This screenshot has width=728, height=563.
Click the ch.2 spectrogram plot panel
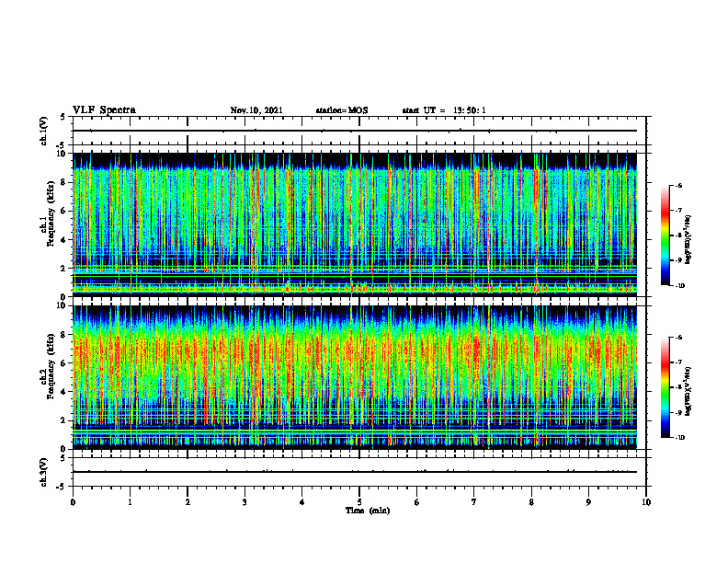tap(355, 377)
